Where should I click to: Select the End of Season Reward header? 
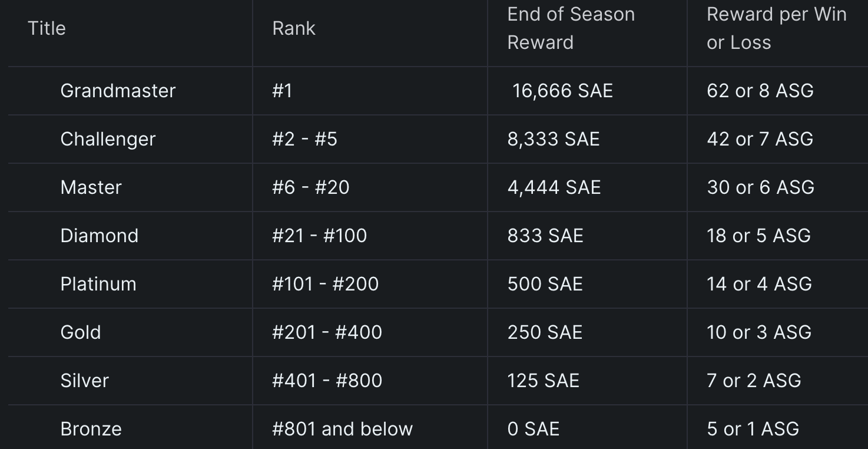coord(571,28)
